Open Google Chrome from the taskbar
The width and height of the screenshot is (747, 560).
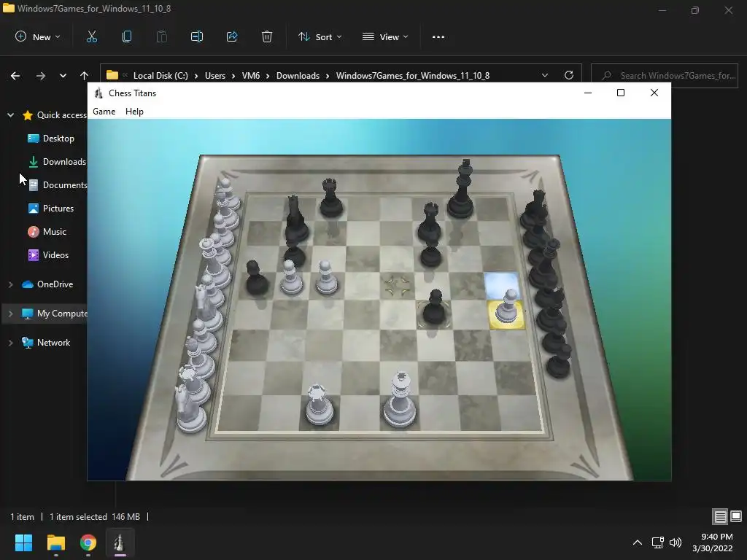coord(88,542)
